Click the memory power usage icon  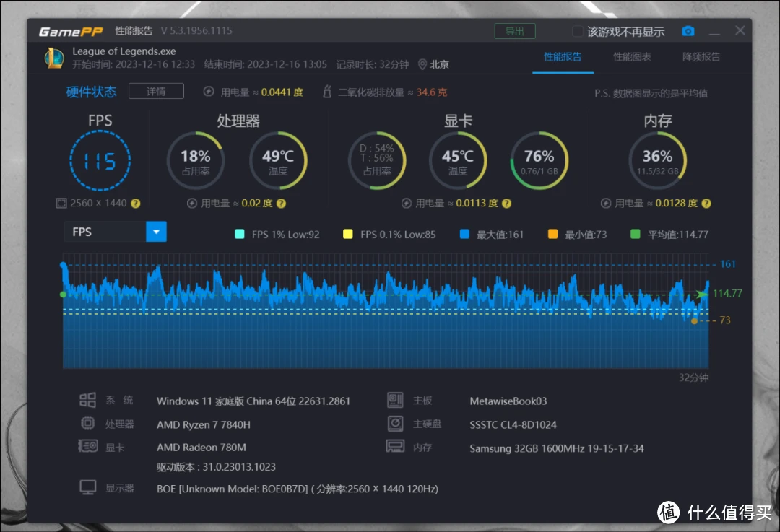point(606,204)
